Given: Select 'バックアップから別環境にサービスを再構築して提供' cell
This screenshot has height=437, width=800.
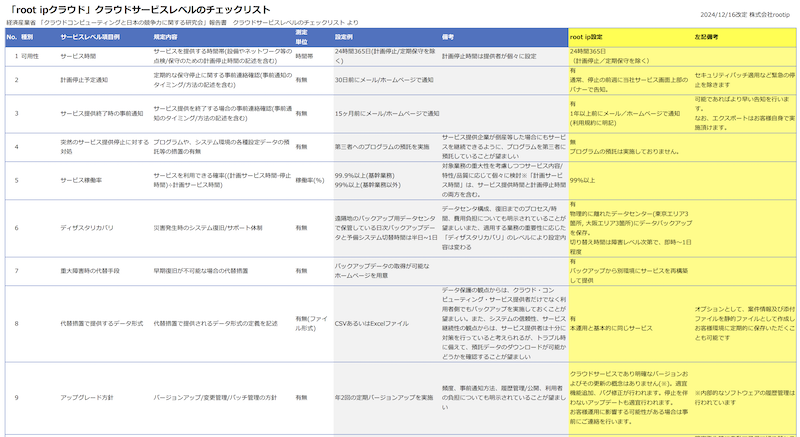Looking at the screenshot, I should click(x=629, y=271).
